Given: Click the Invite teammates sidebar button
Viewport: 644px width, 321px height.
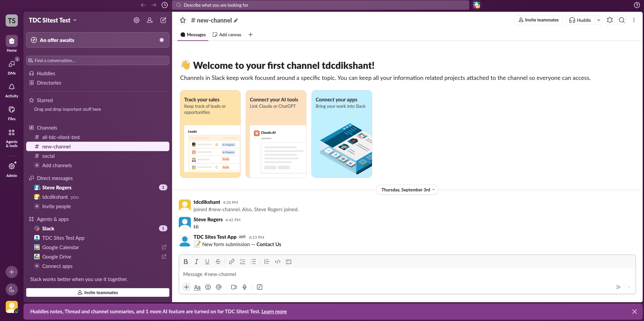Looking at the screenshot, I should click(98, 292).
